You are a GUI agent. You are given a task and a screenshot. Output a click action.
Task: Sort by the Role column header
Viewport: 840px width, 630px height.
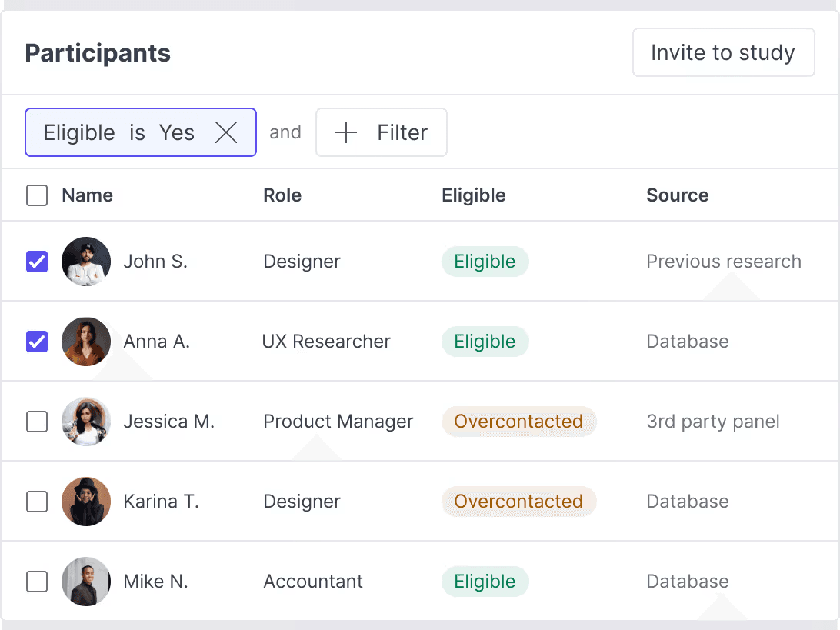tap(282, 195)
